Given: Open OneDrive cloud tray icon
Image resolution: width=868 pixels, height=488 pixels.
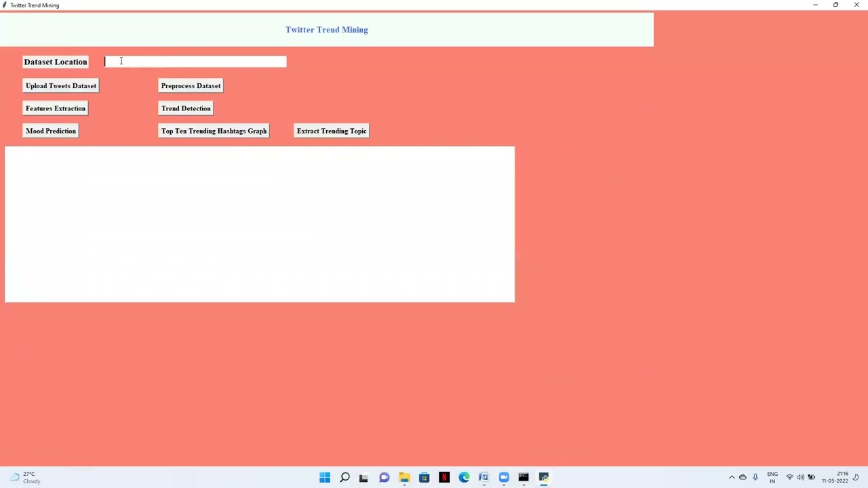Looking at the screenshot, I should (x=743, y=477).
